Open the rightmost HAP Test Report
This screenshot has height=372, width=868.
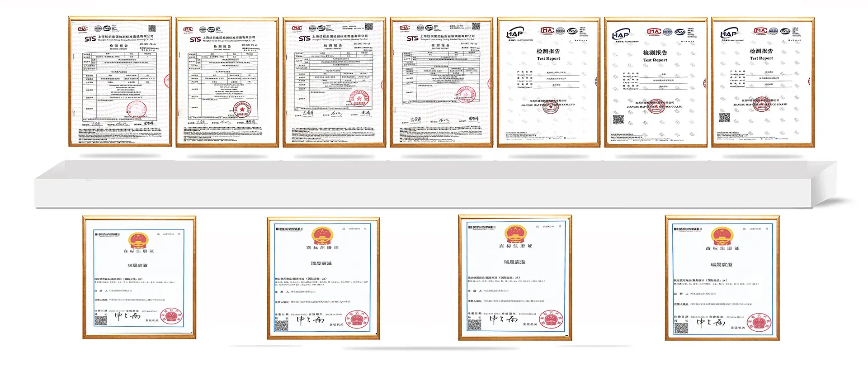click(763, 82)
